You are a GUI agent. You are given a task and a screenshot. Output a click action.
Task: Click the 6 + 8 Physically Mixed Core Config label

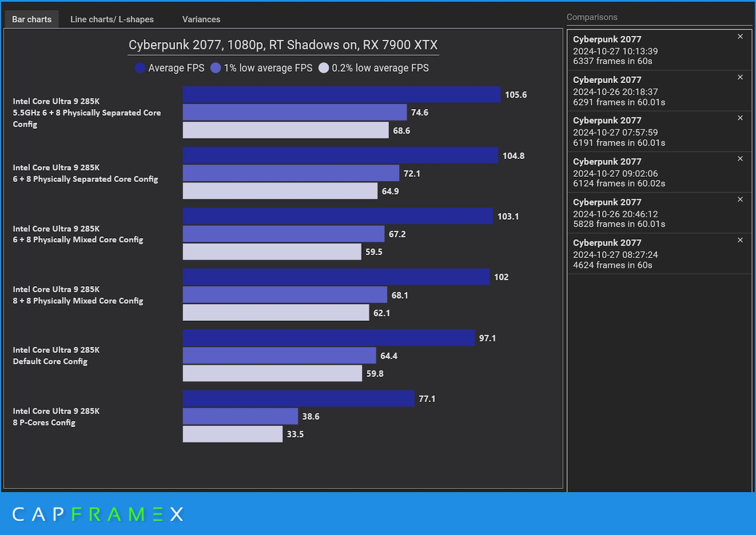pos(78,234)
